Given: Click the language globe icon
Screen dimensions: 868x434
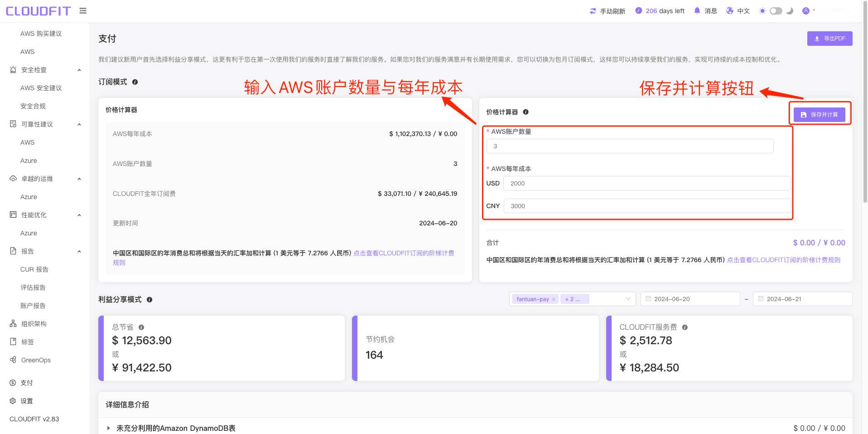Looking at the screenshot, I should click(730, 10).
